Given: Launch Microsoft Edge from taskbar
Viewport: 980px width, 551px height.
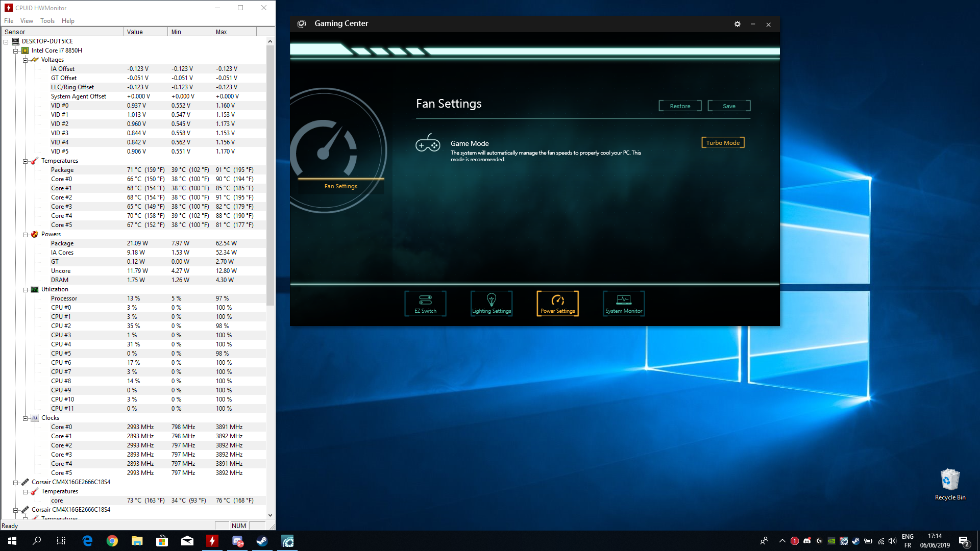Looking at the screenshot, I should (87, 541).
